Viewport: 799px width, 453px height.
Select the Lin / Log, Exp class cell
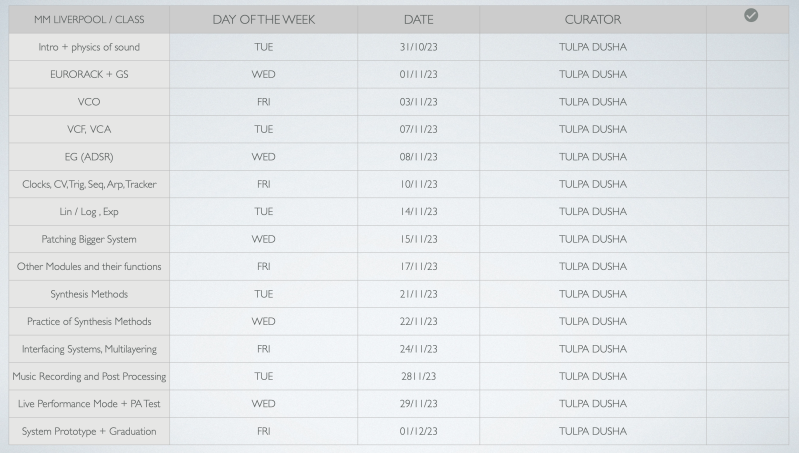[89, 212]
